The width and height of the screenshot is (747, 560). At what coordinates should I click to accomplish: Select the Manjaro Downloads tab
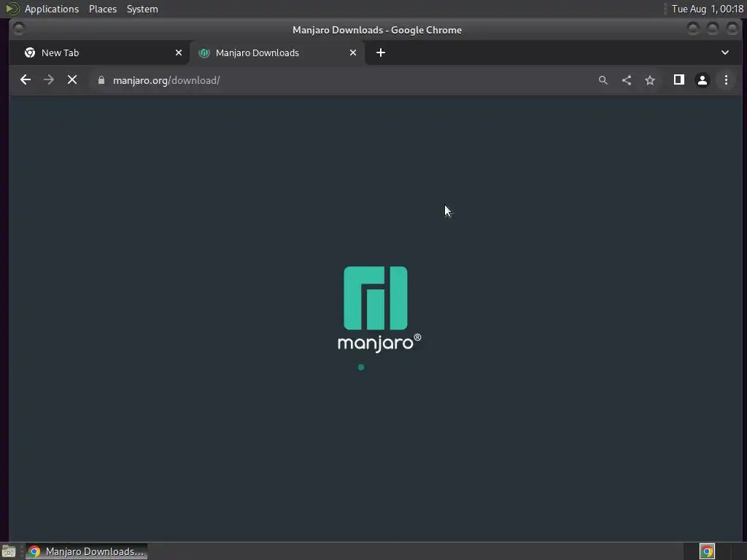click(x=276, y=52)
